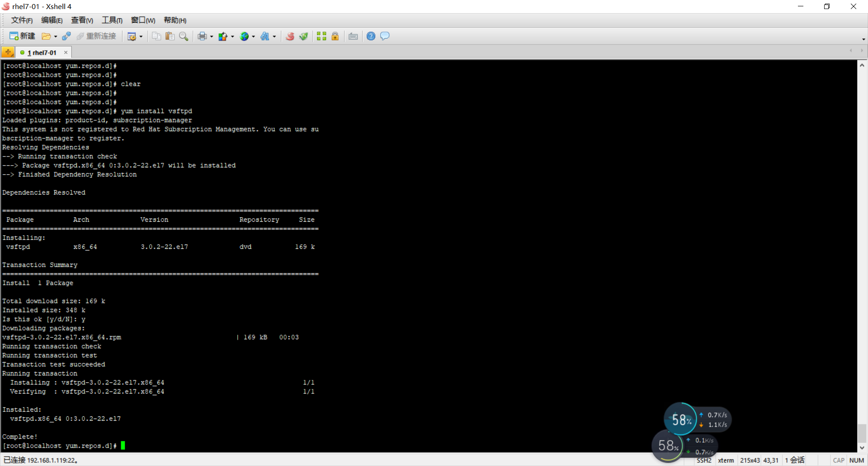Click the CAP indicator in status bar

pos(839,460)
